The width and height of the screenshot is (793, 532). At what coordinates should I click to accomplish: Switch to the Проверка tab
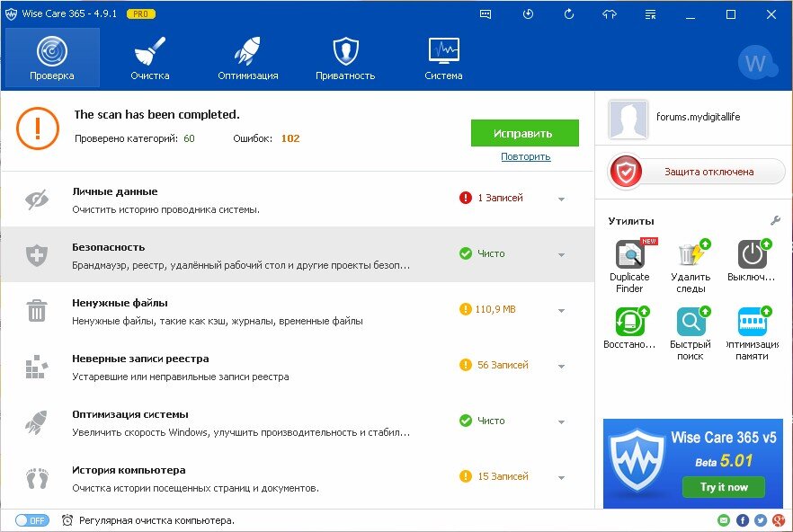click(x=52, y=58)
